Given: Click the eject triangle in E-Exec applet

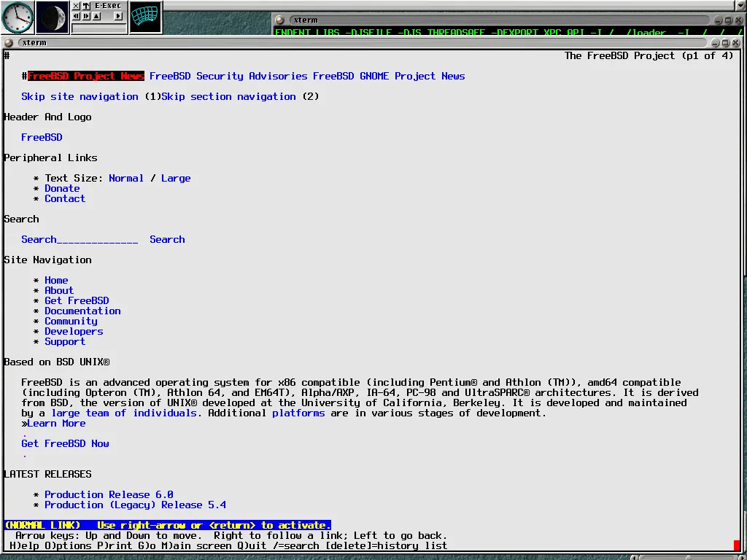Looking at the screenshot, I should coord(96,16).
